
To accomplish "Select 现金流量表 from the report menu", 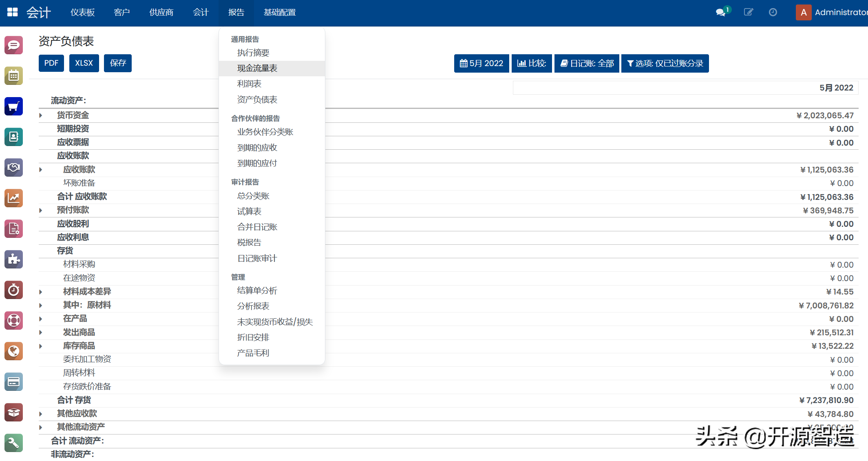I will tap(257, 68).
